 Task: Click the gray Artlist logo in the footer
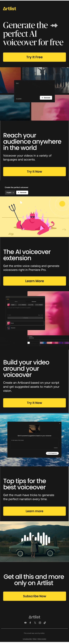(34, 617)
